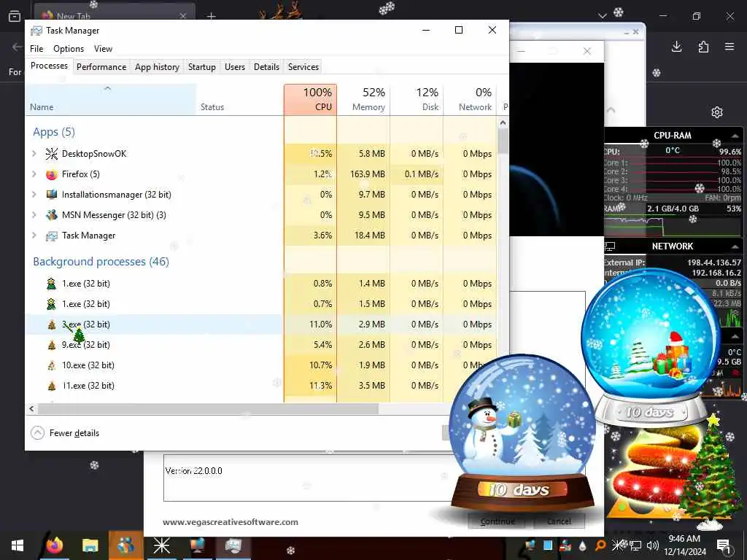This screenshot has width=747, height=560.
Task: Click the MSN Messenger process icon
Action: click(52, 215)
